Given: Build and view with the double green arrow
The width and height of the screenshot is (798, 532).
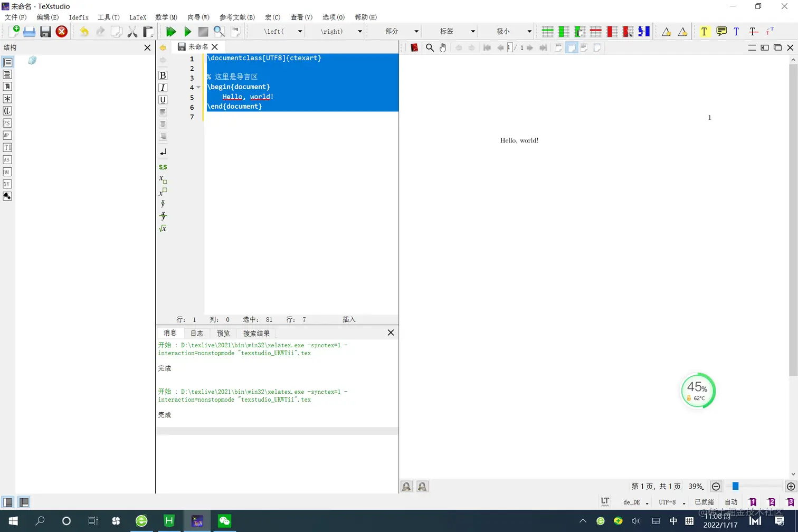Looking at the screenshot, I should (x=171, y=32).
